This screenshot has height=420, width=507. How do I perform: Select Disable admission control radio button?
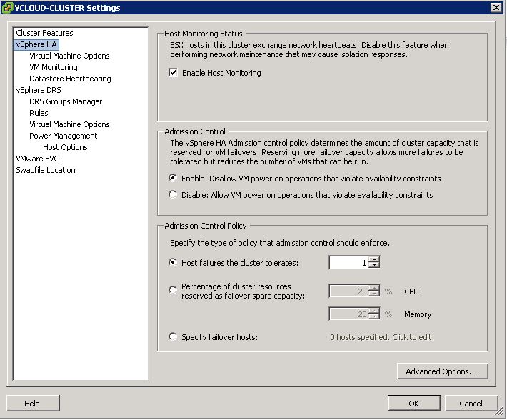pos(173,194)
